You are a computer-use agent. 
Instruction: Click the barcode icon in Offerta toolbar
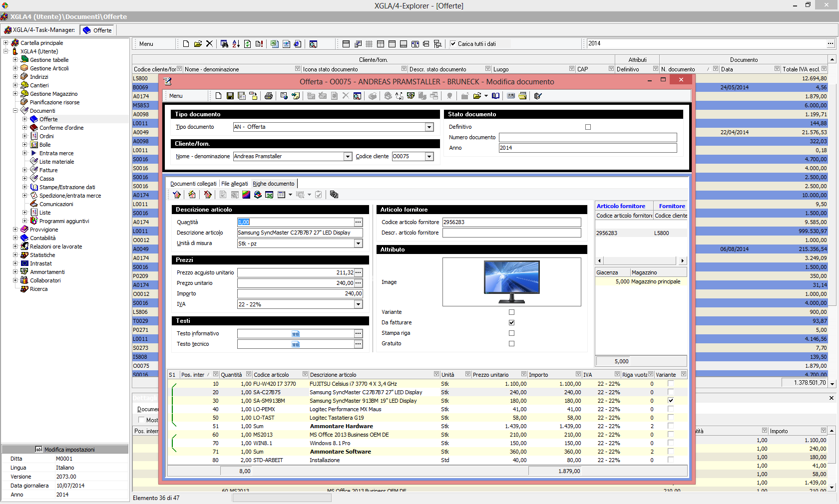511,96
